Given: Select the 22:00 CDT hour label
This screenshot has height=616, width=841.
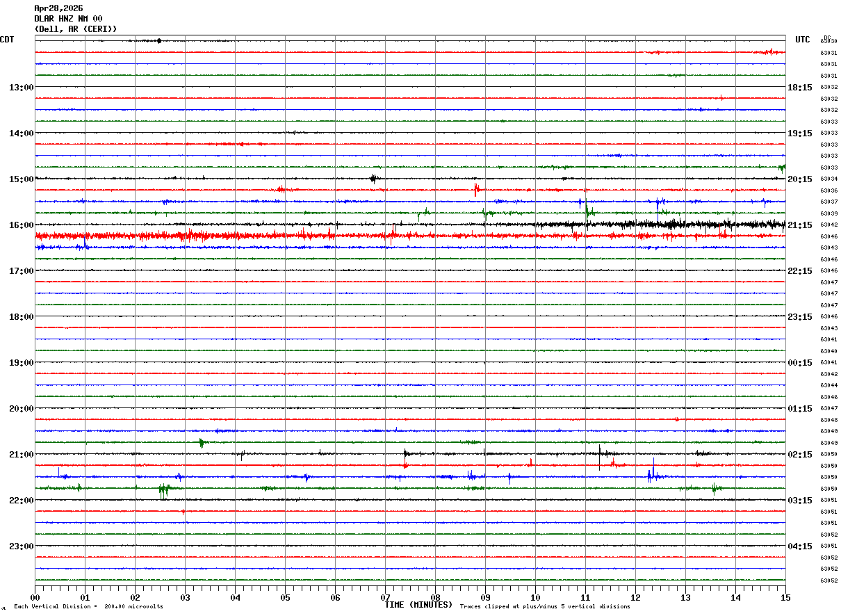Looking at the screenshot, I should point(22,501).
